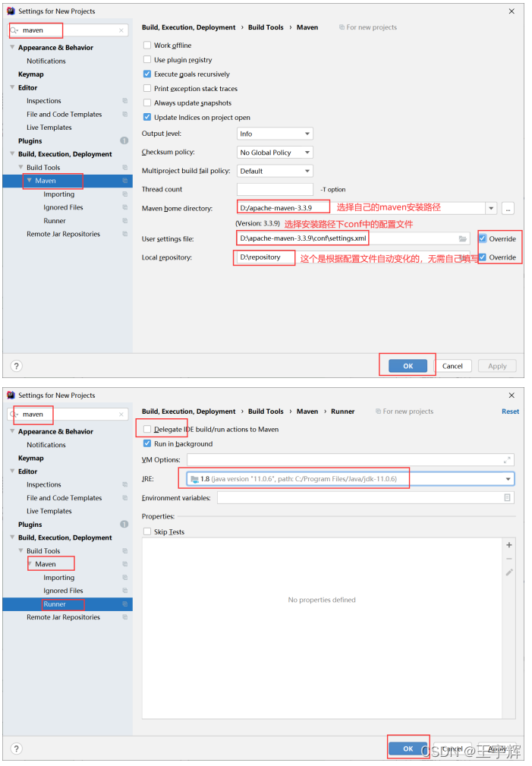The height and width of the screenshot is (766, 532).
Task: Browse for User settings file folder icon
Action: 462,238
